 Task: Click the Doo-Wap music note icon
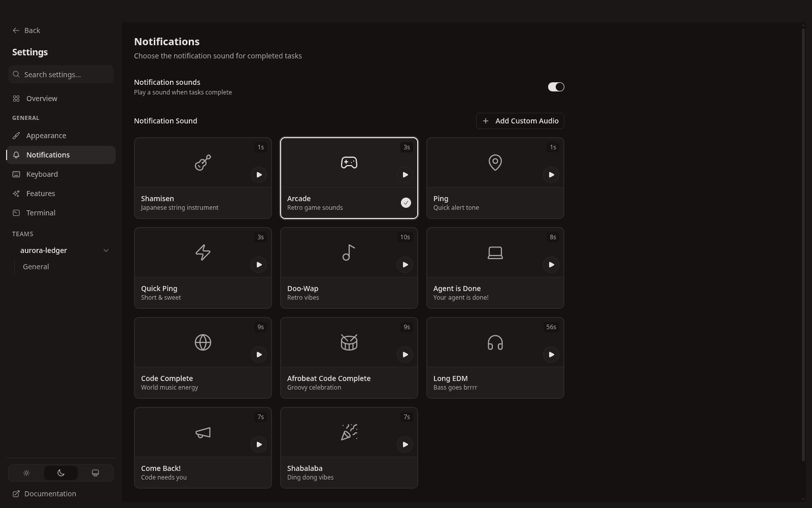tap(349, 252)
